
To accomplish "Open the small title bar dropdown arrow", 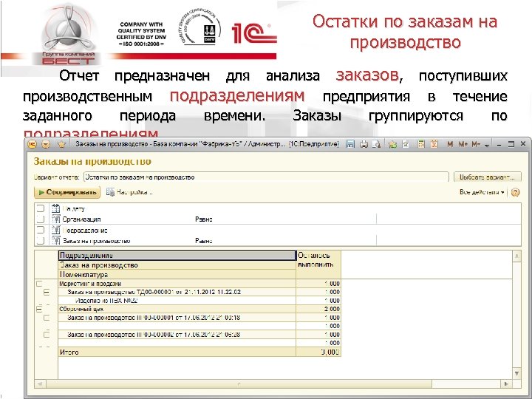I will click(487, 146).
